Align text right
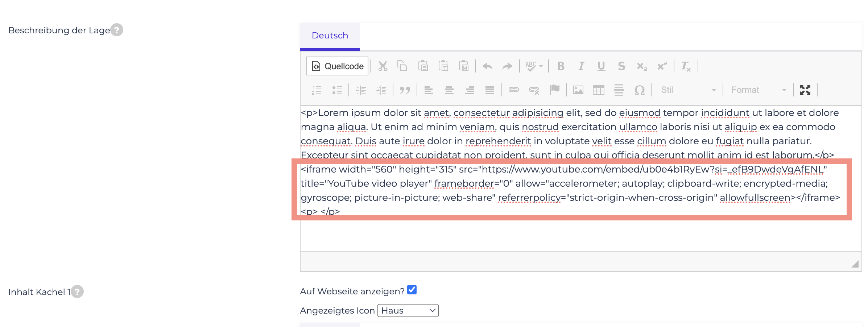 coord(470,90)
